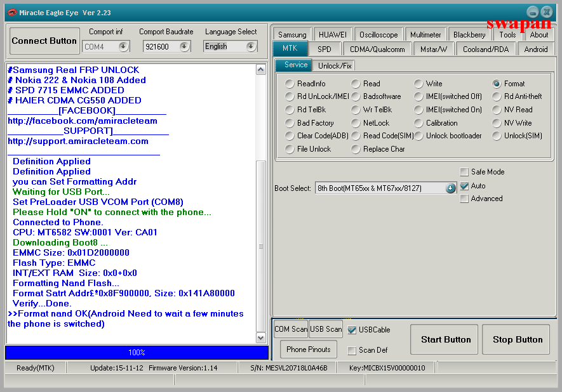Open the CDMA/Qualcomm tab
Viewport: 562px width, 392px height.
[377, 49]
